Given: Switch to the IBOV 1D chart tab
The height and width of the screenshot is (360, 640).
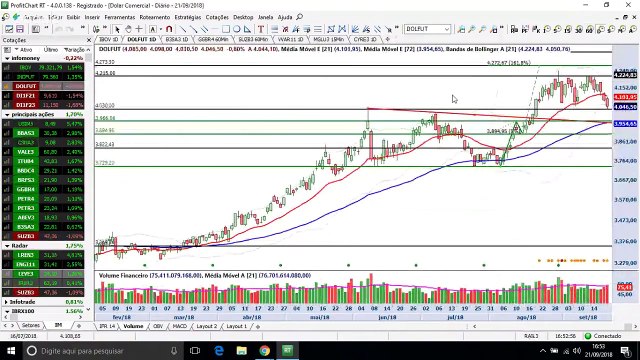Looking at the screenshot, I should click(109, 40).
